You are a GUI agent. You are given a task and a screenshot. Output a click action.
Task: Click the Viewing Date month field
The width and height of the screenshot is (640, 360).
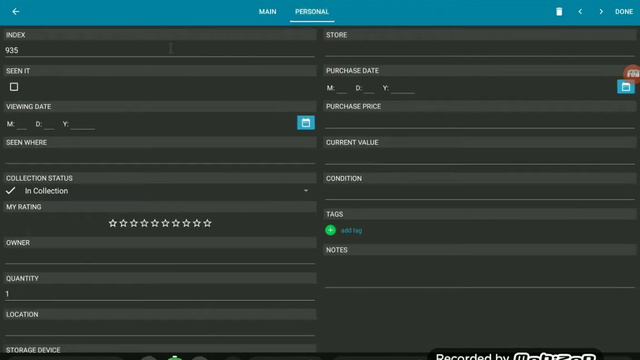coord(22,124)
